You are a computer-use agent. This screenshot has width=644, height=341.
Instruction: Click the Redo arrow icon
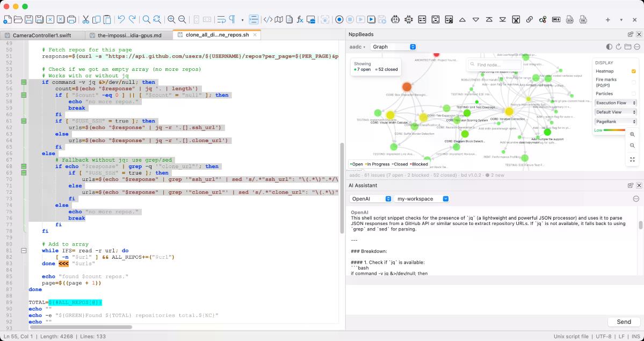pos(132,19)
